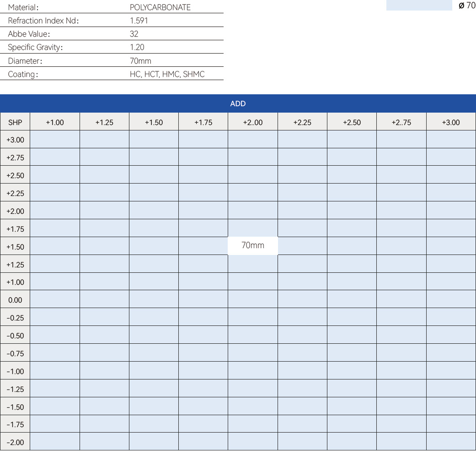Select the -2.00 SHP row label
Screen dimensions: 476x455
(15, 443)
